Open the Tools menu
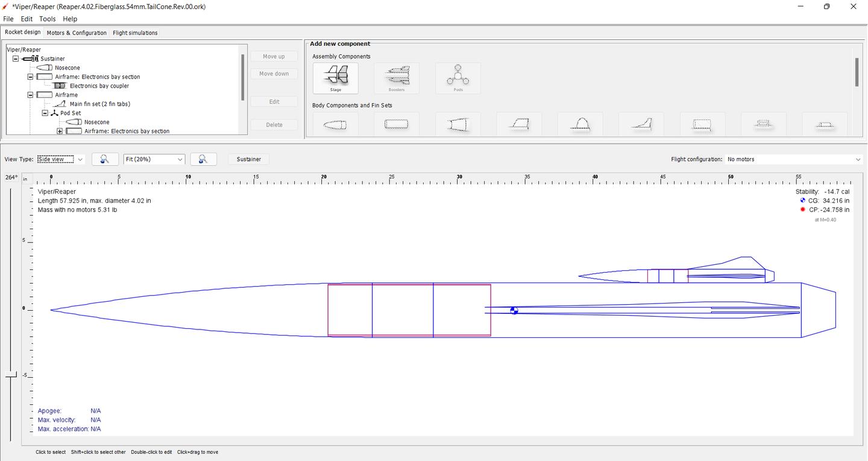This screenshot has width=868, height=461. coord(47,19)
